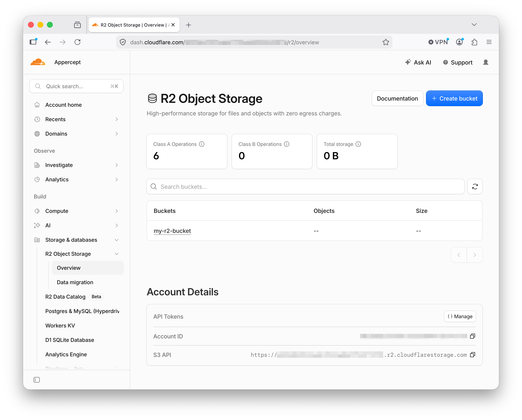Open the browser account profile icon

460,42
